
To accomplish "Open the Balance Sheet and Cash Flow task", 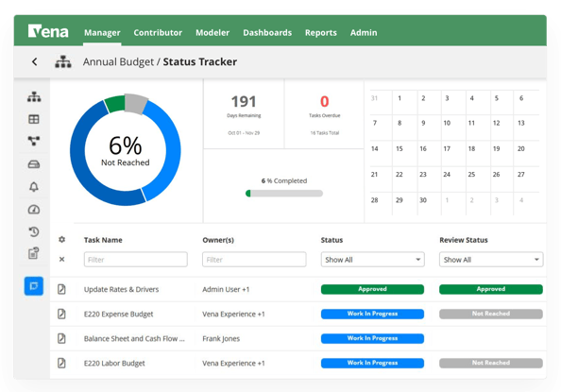I will point(134,338).
